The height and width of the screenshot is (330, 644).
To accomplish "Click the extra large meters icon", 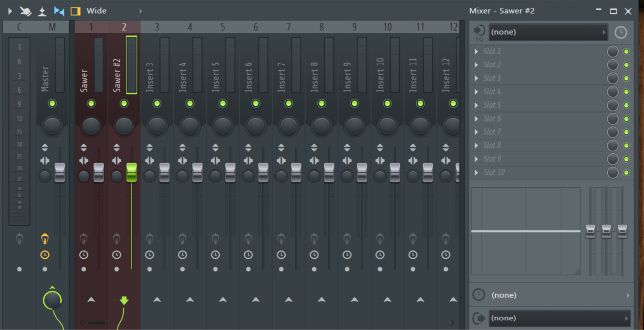I will (x=42, y=11).
